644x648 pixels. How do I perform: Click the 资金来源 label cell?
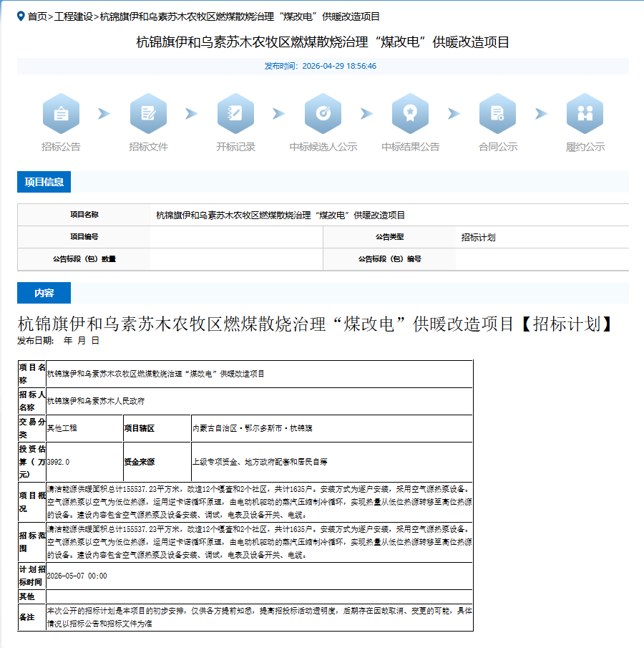[157, 462]
